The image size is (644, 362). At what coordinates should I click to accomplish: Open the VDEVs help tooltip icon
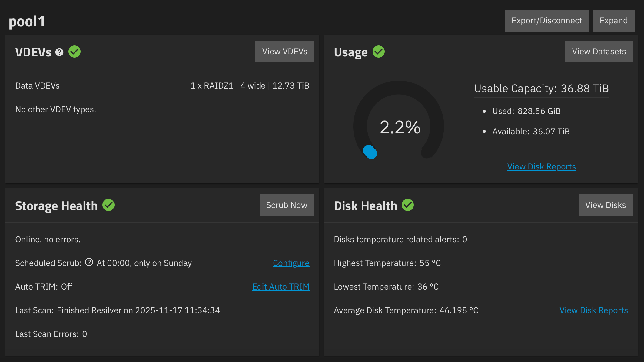pyautogui.click(x=59, y=52)
